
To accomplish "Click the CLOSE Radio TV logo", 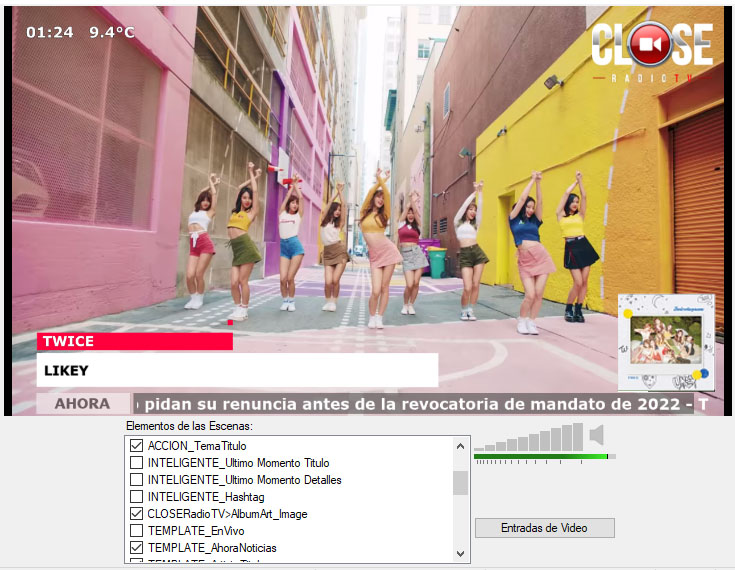I will (x=652, y=51).
